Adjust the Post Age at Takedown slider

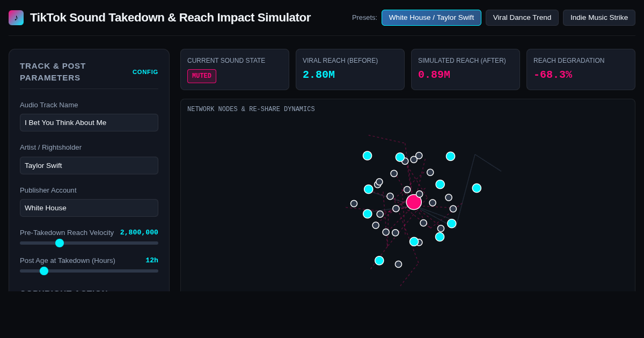click(89, 271)
